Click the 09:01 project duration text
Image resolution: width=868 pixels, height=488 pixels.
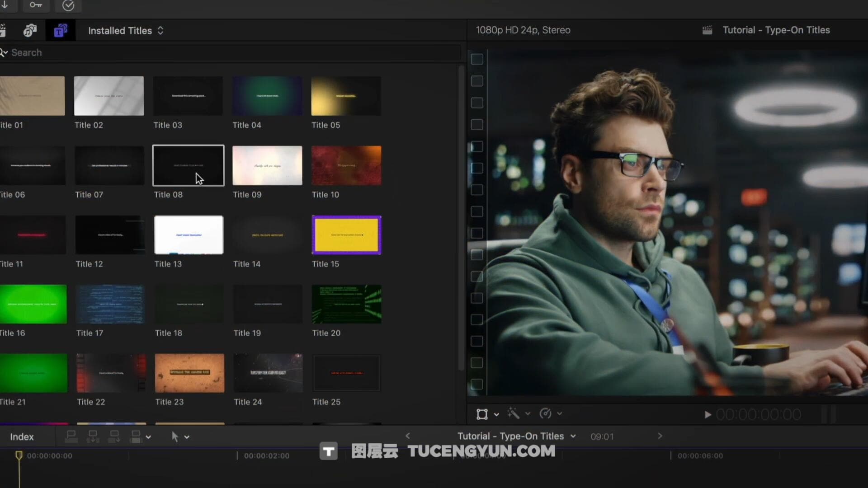point(602,436)
